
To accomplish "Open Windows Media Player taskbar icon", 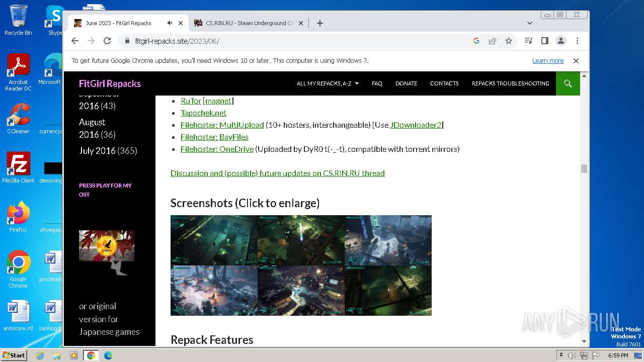I will pyautogui.click(x=74, y=355).
